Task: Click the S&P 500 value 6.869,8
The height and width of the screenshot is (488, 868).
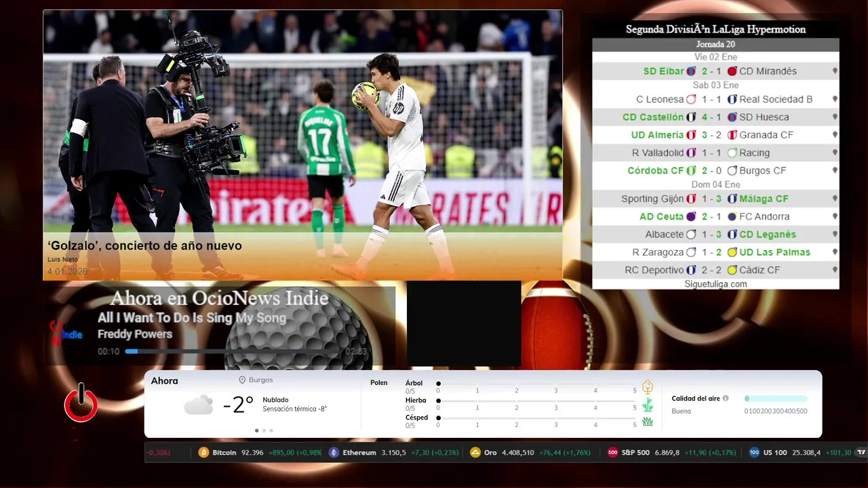Action: 667,453
